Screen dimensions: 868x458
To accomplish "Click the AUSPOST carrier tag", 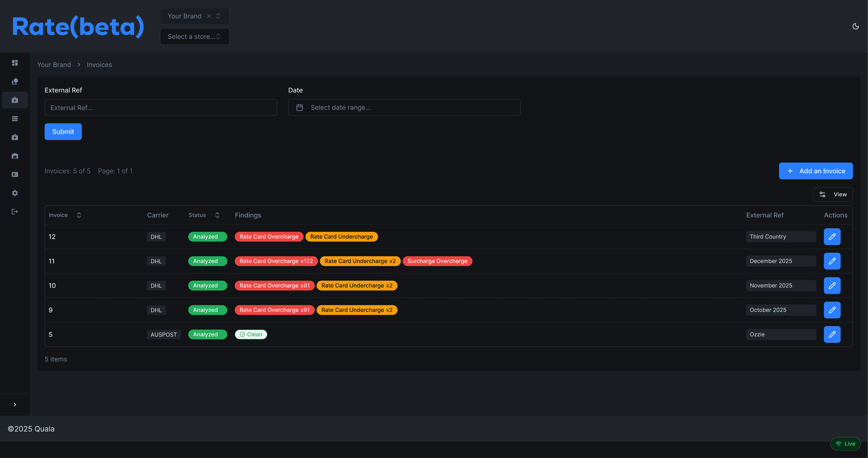I will tap(163, 334).
